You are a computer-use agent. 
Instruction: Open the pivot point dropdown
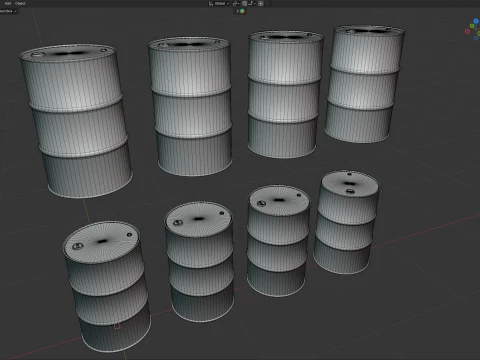point(236,3)
